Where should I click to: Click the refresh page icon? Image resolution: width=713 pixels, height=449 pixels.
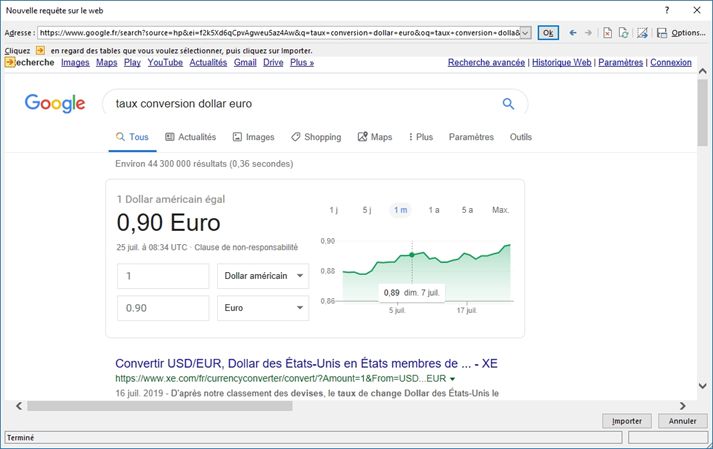tap(623, 33)
